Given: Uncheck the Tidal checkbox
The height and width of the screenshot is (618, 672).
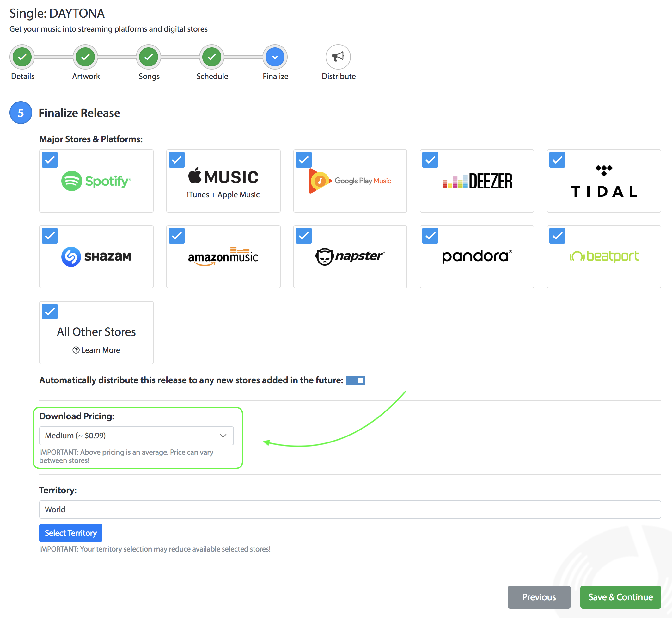Looking at the screenshot, I should [557, 160].
